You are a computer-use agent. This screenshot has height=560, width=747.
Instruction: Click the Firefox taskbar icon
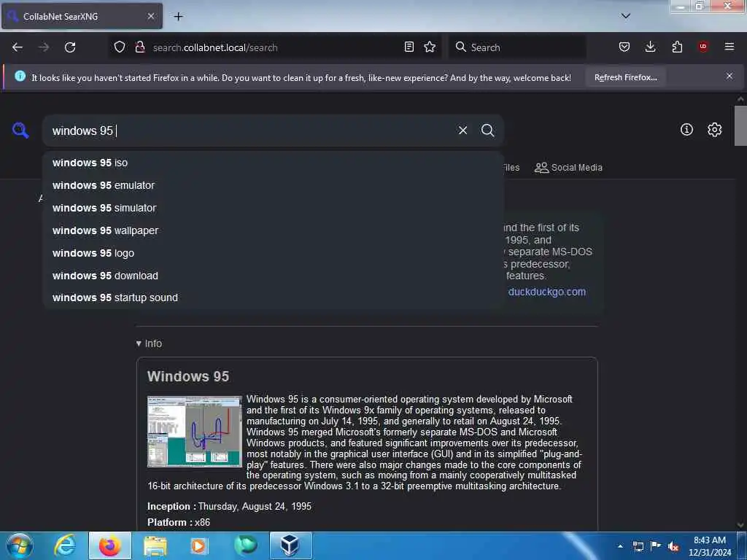109,545
